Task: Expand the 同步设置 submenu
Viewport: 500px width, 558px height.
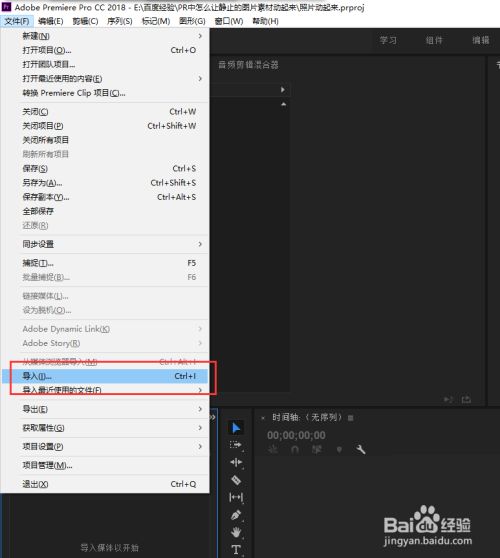Action: click(x=105, y=244)
